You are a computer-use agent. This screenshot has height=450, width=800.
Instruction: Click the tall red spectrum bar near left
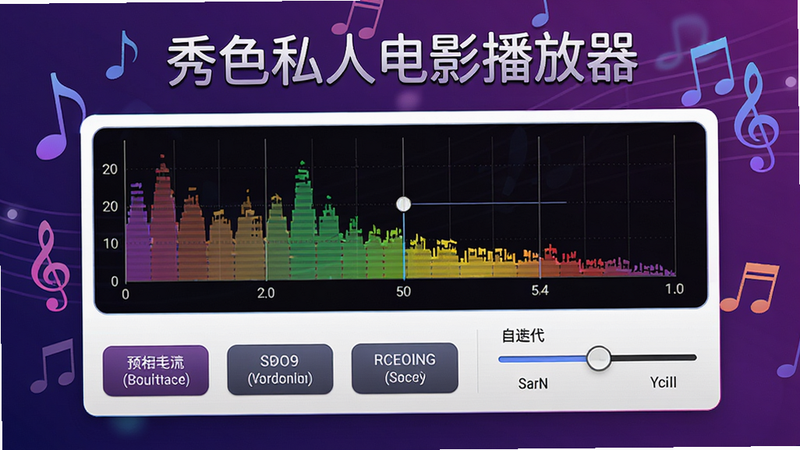coord(163,218)
